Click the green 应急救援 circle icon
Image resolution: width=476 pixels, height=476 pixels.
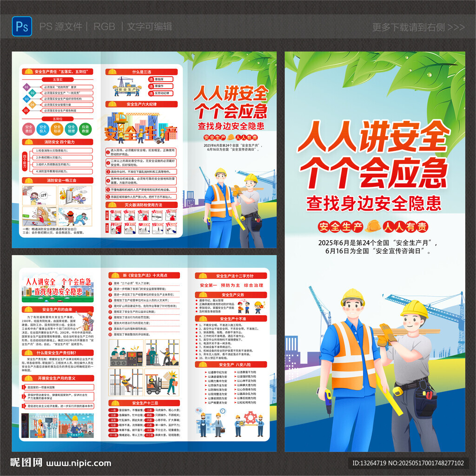[x=86, y=129]
